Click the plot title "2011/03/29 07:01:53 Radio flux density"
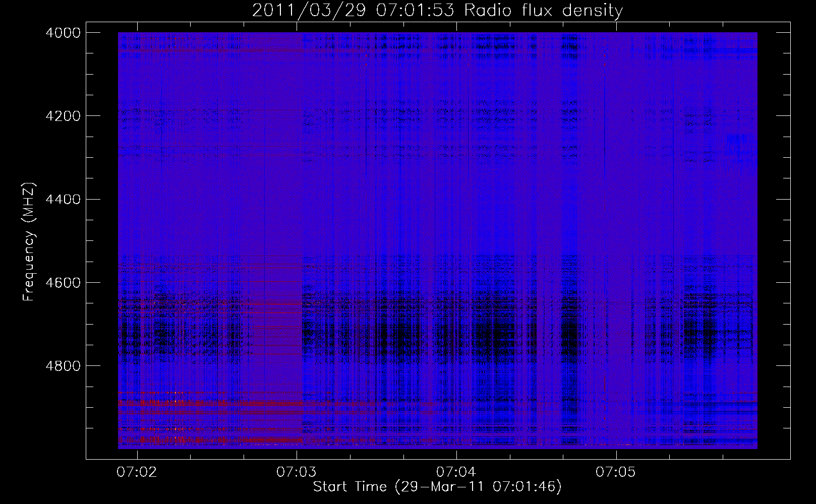 coord(437,10)
